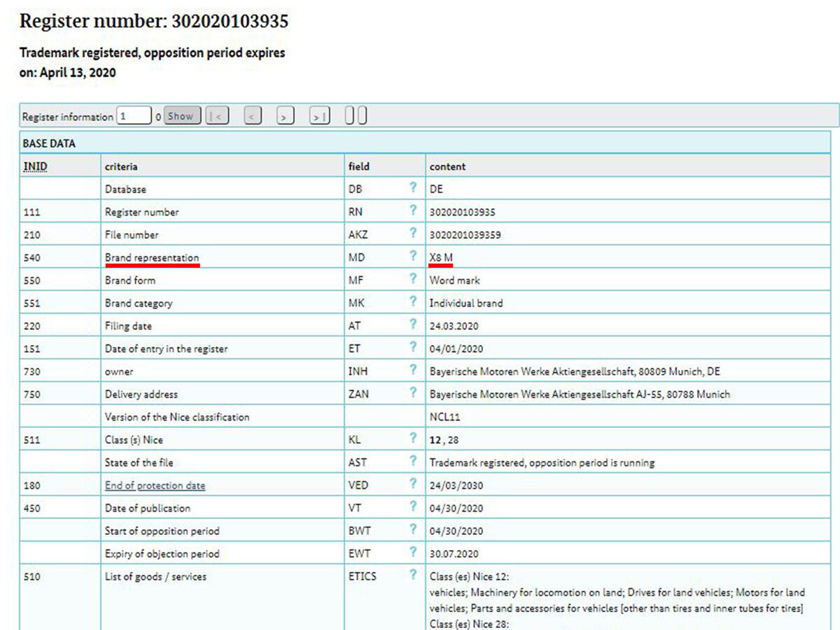Click the Brand representation label
The height and width of the screenshot is (630, 840).
click(x=152, y=257)
